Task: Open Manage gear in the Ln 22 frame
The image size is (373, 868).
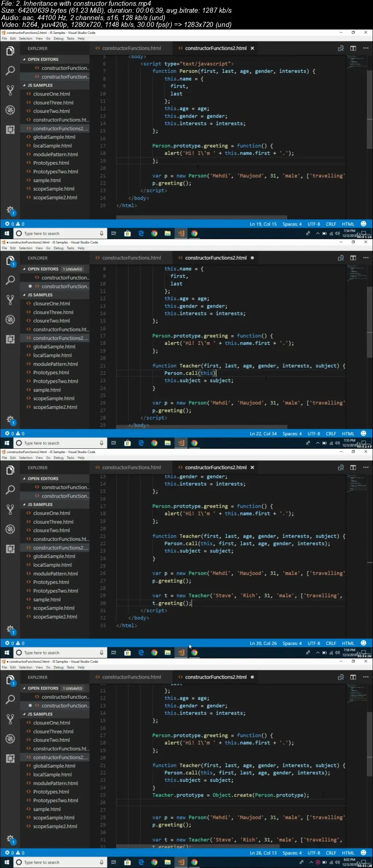Action: tap(10, 420)
